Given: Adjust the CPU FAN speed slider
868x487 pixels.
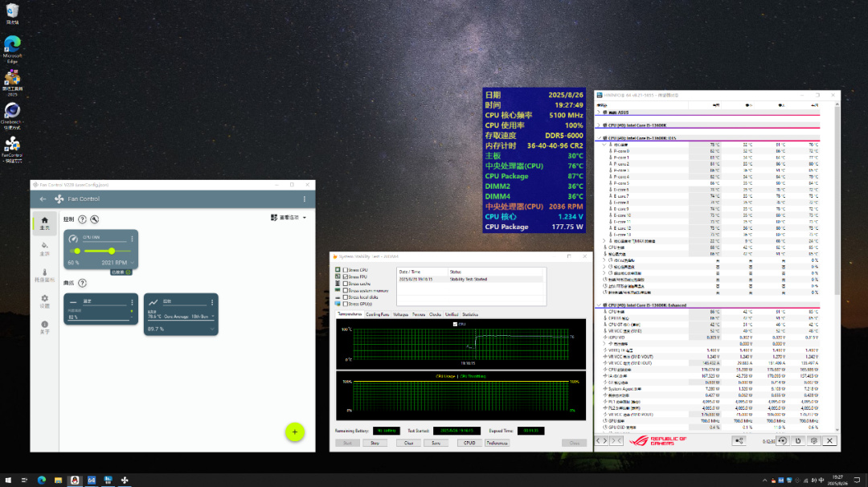Looking at the screenshot, I should (112, 251).
